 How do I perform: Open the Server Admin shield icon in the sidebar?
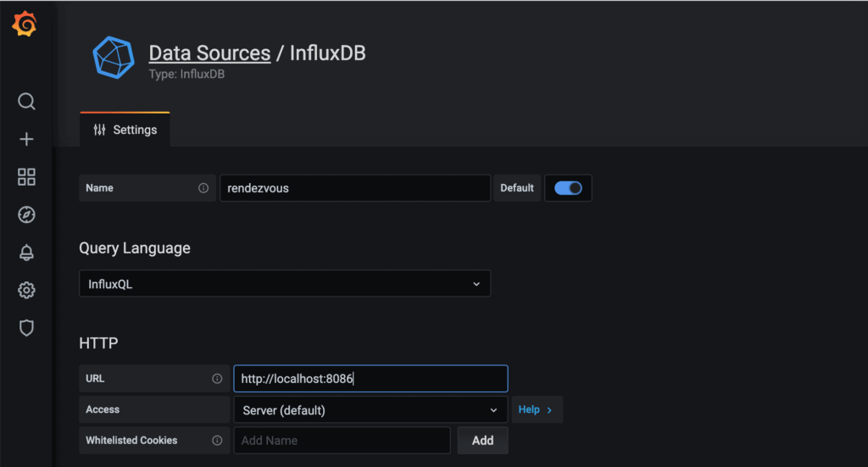26,328
